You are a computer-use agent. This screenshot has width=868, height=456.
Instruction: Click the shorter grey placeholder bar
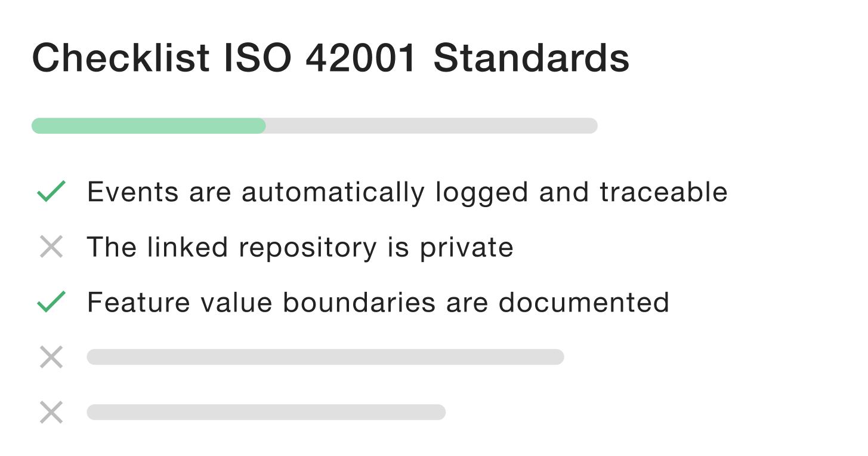click(266, 412)
